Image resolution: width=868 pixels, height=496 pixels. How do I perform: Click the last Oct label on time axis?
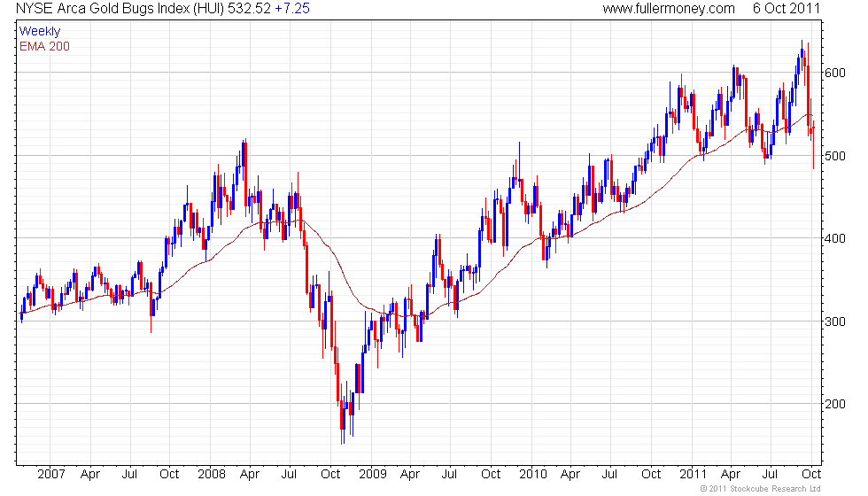point(810,474)
